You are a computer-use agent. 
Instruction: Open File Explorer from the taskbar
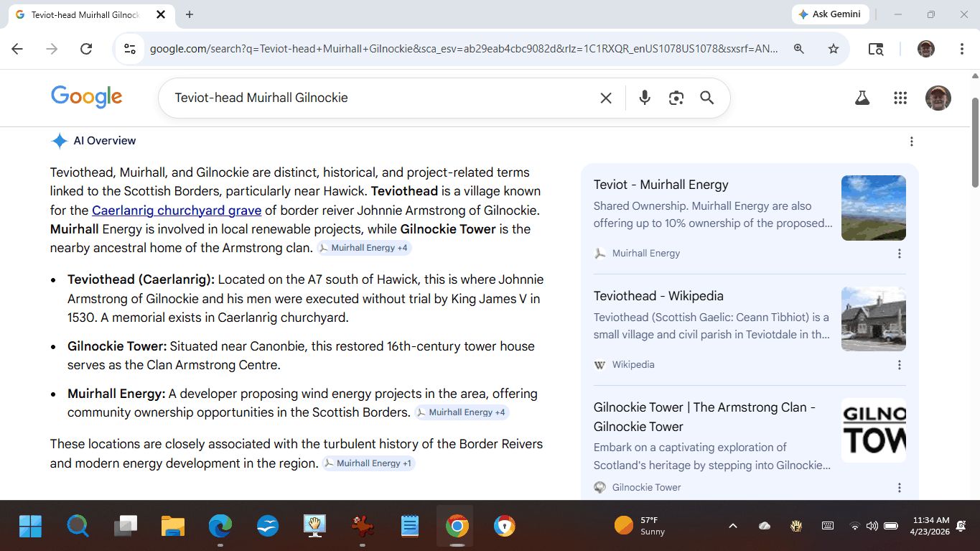(173, 526)
